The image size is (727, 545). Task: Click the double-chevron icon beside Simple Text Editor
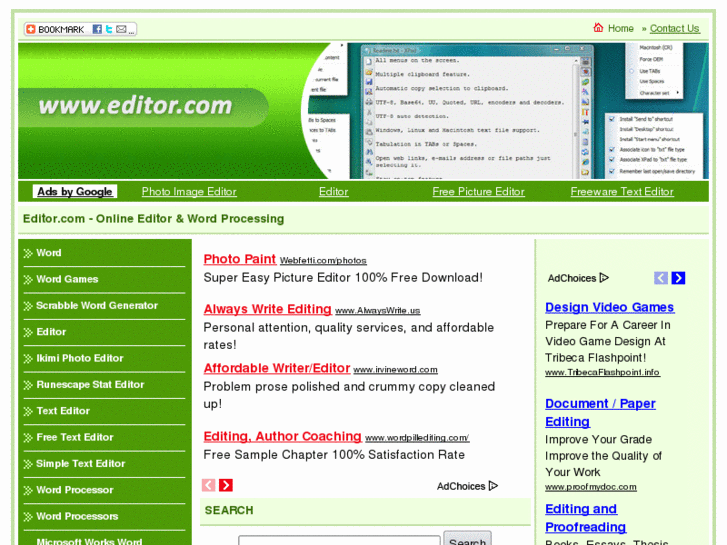[x=28, y=464]
